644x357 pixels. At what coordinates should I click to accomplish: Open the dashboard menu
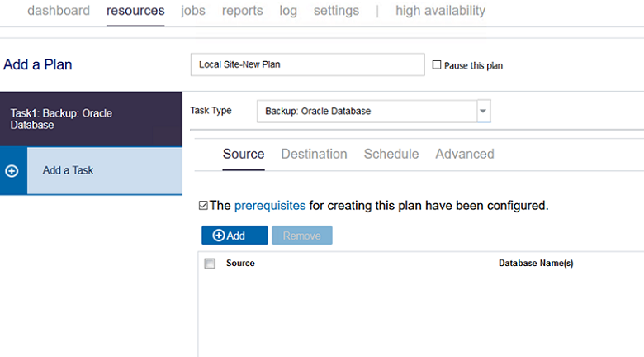pos(59,11)
